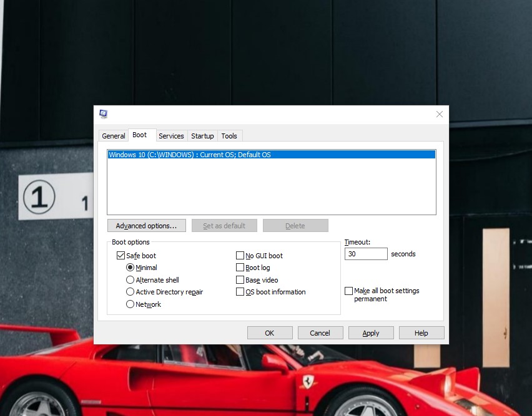Click the Timeout seconds input field
532x416 pixels.
[366, 254]
